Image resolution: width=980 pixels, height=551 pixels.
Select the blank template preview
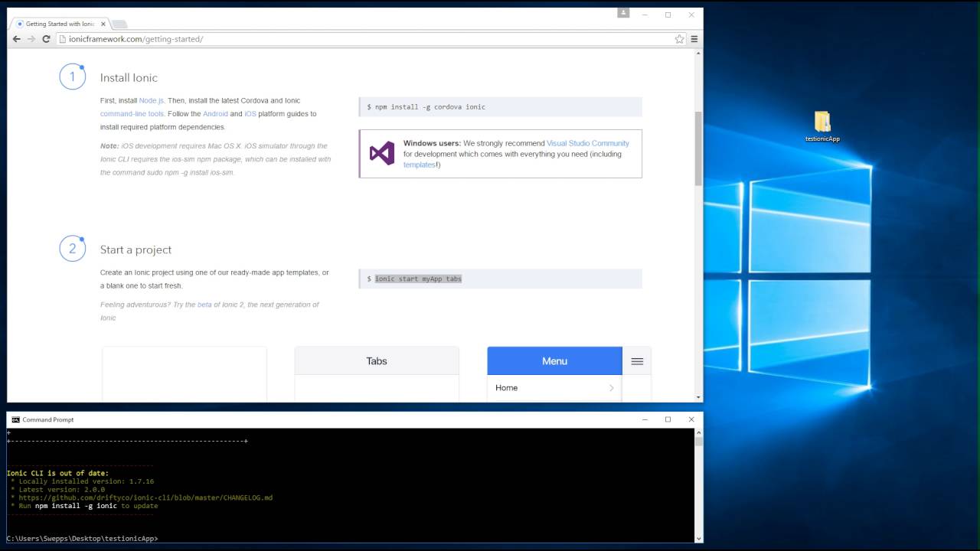tap(185, 373)
